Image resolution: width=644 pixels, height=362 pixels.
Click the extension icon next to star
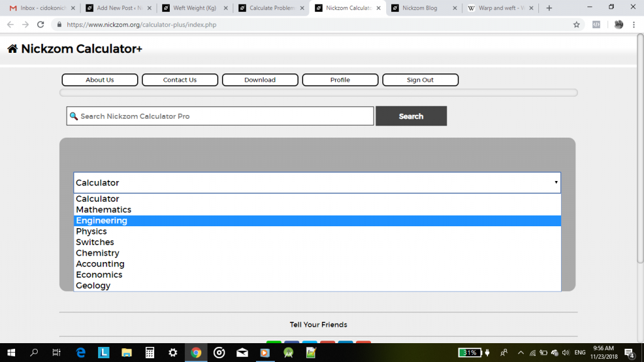596,25
